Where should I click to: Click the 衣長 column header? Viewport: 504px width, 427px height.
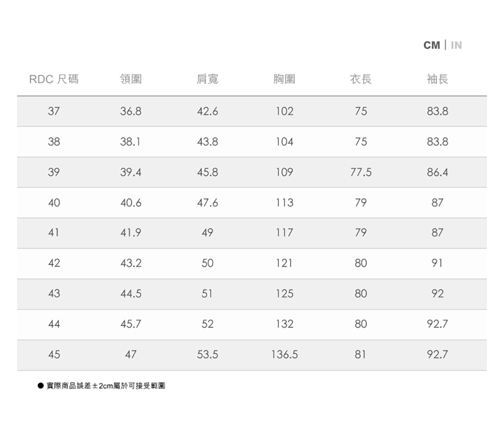click(361, 79)
